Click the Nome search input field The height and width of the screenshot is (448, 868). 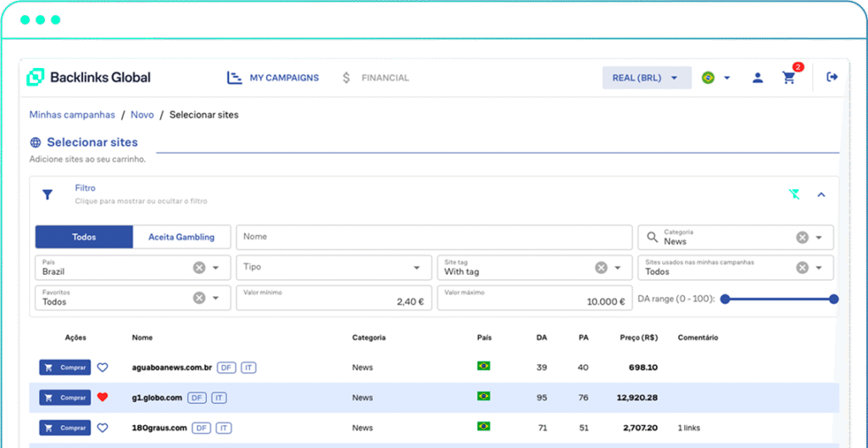[434, 237]
